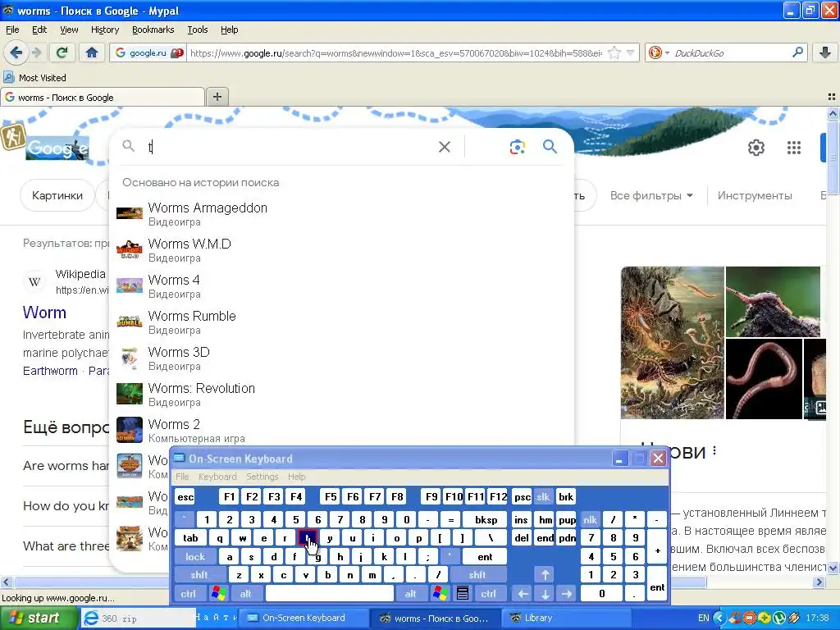Click the right arrow key on keyboard
This screenshot has width=840, height=630.
click(x=566, y=594)
